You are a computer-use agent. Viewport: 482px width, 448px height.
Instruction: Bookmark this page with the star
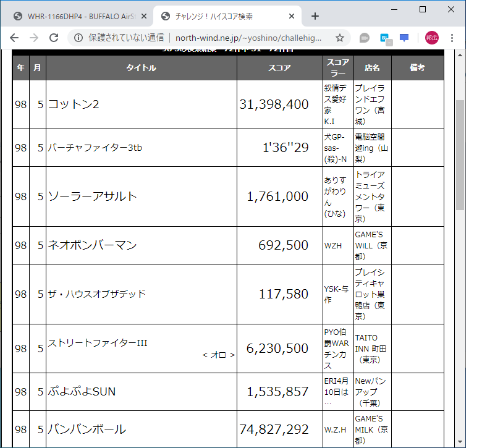340,38
